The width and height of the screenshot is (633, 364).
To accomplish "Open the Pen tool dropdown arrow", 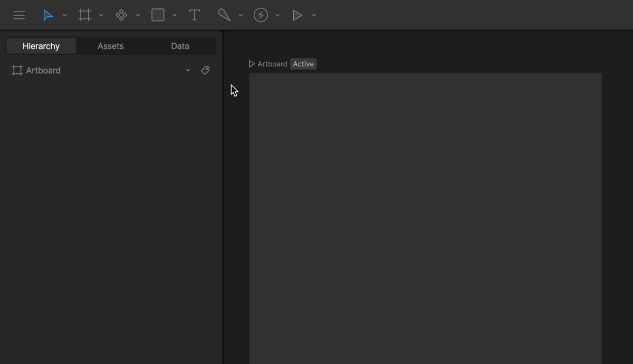I will 241,15.
